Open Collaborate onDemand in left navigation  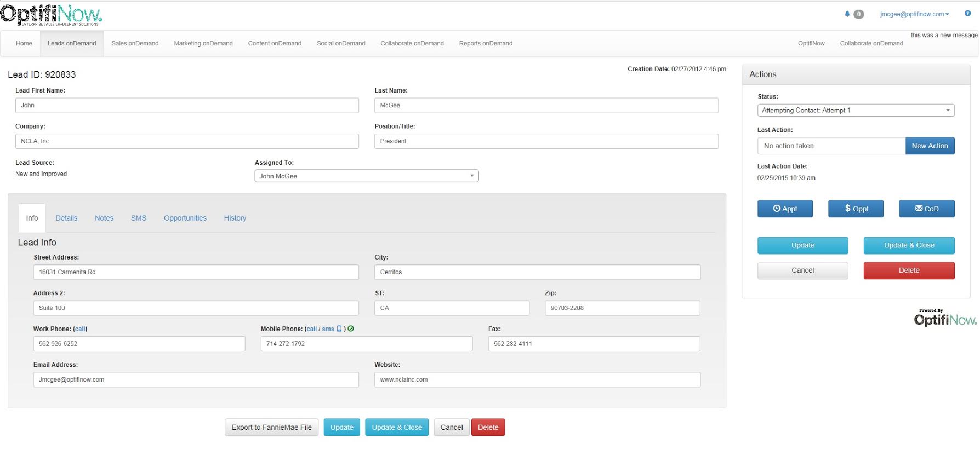[x=412, y=43]
